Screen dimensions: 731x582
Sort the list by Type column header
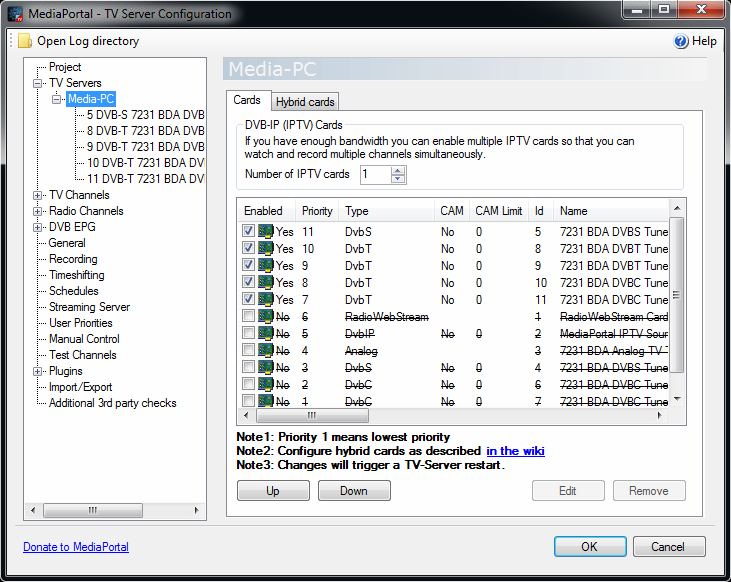tap(386, 211)
